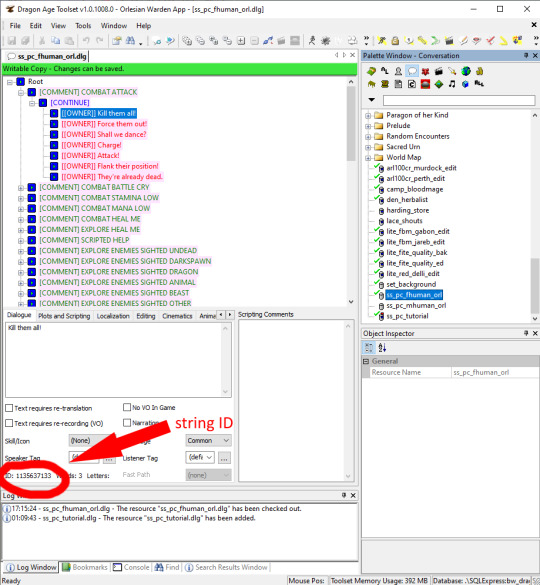Select the green diamond palette icon
The width and height of the screenshot is (540, 585).
439,84
